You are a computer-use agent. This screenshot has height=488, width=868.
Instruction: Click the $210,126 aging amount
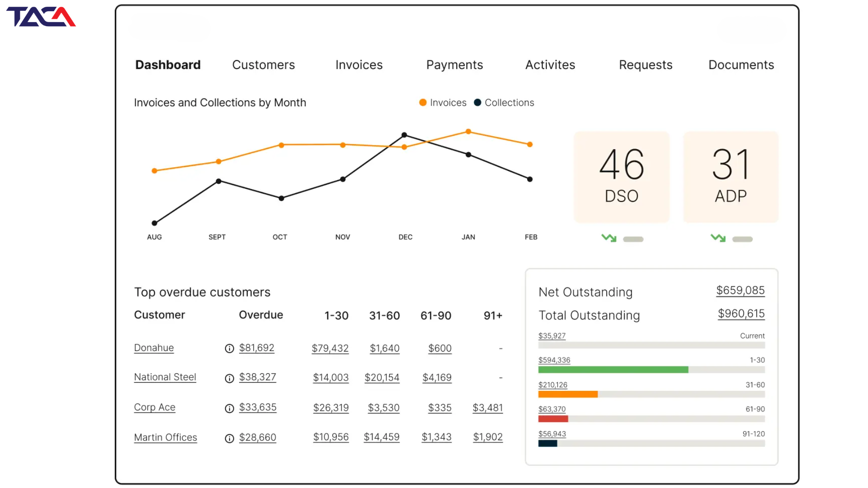click(x=553, y=385)
